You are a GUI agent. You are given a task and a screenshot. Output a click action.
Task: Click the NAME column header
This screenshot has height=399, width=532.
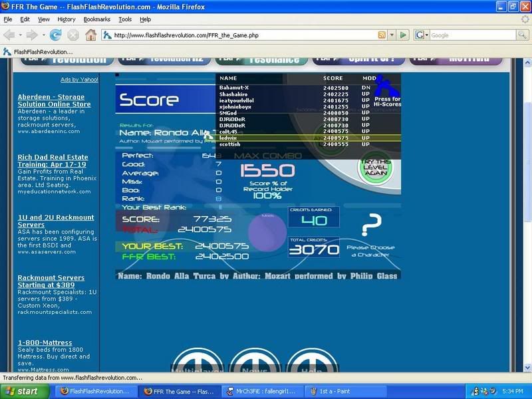coord(228,78)
